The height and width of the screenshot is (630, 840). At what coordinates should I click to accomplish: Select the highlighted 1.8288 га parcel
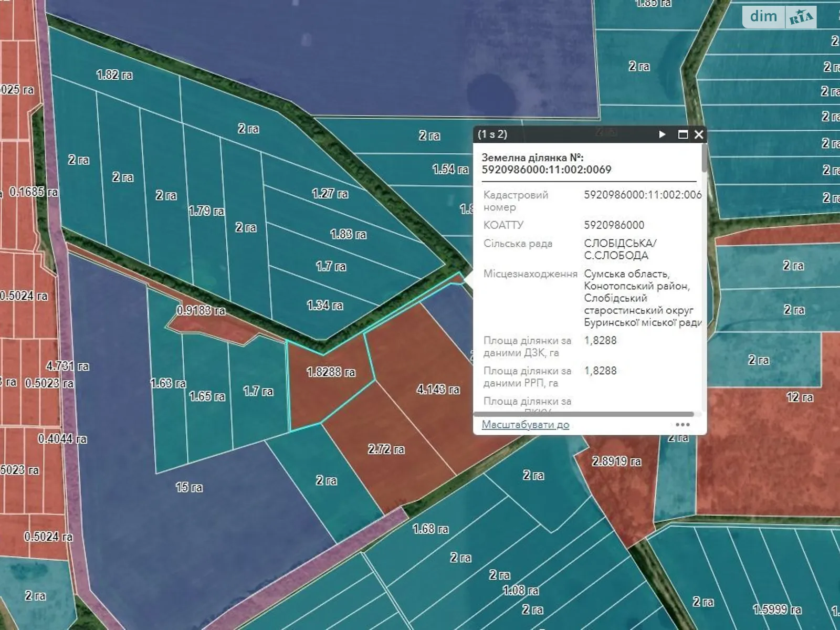(x=331, y=372)
